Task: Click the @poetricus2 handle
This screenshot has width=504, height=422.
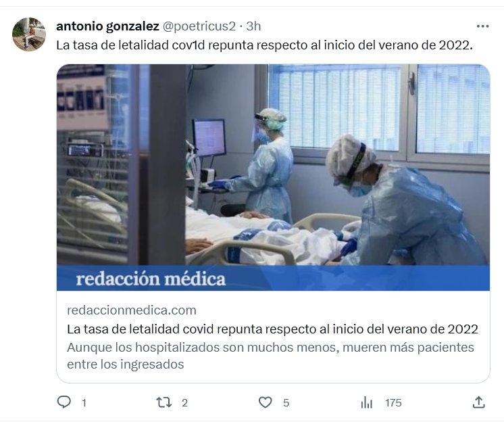Action: [x=199, y=26]
